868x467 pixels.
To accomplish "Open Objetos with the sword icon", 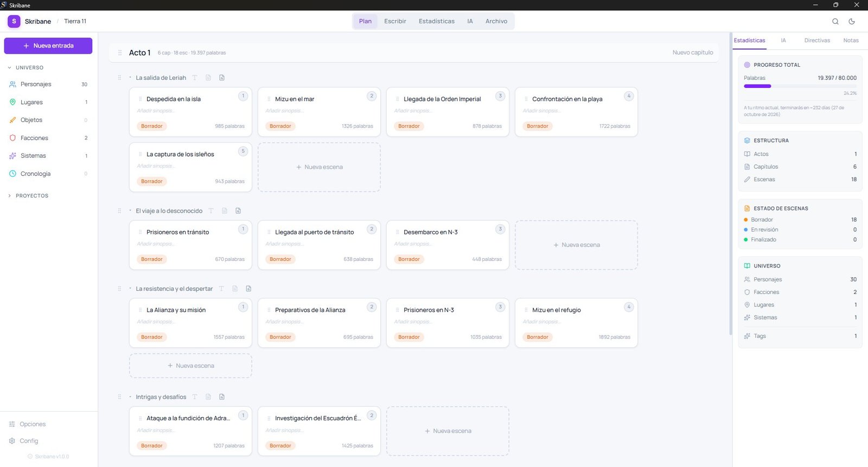I will [31, 120].
